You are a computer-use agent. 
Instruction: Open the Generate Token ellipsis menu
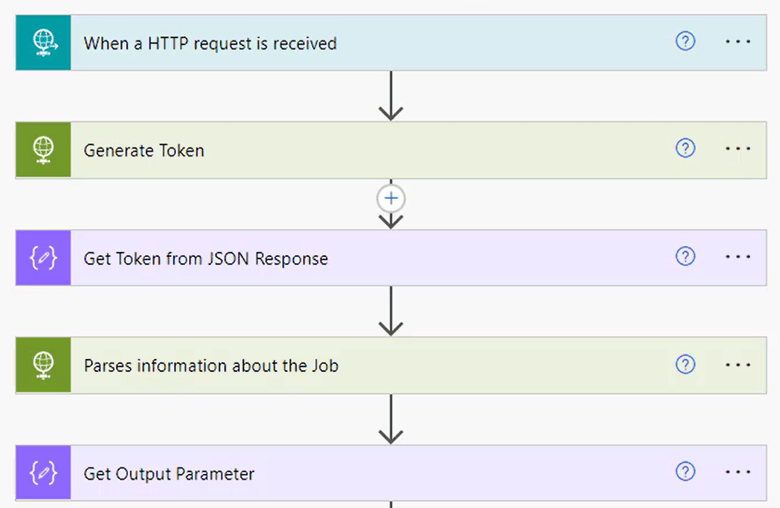(x=738, y=149)
